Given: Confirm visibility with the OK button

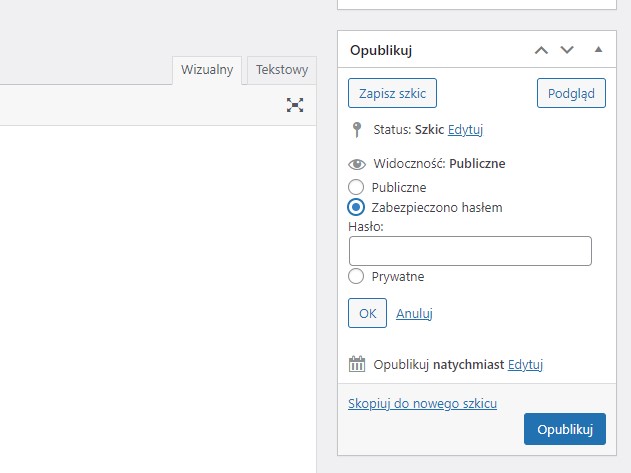Looking at the screenshot, I should point(367,313).
